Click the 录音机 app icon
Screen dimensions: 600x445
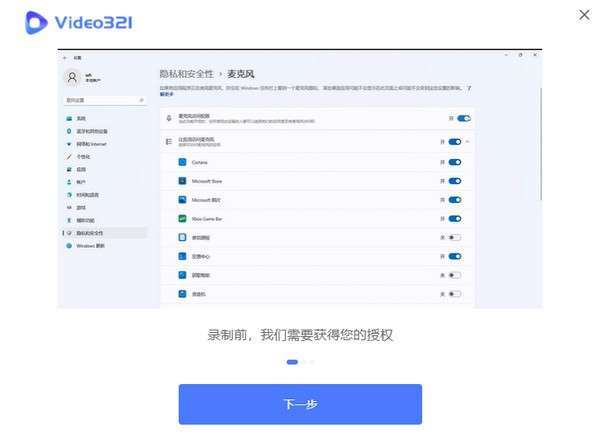pyautogui.click(x=183, y=294)
